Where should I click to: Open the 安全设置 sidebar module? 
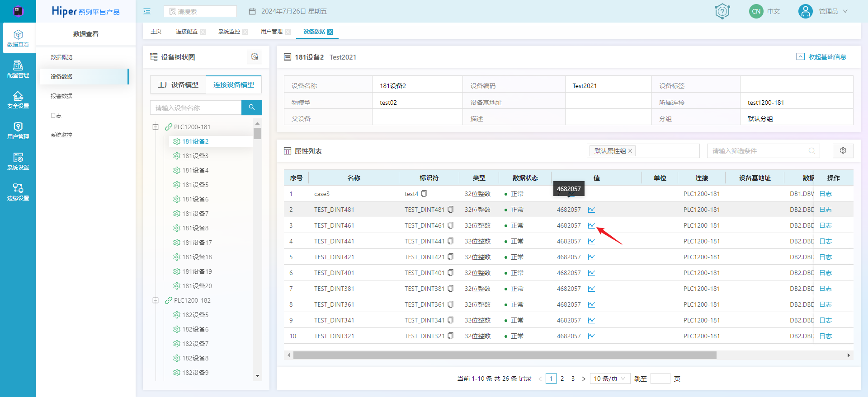(x=18, y=100)
